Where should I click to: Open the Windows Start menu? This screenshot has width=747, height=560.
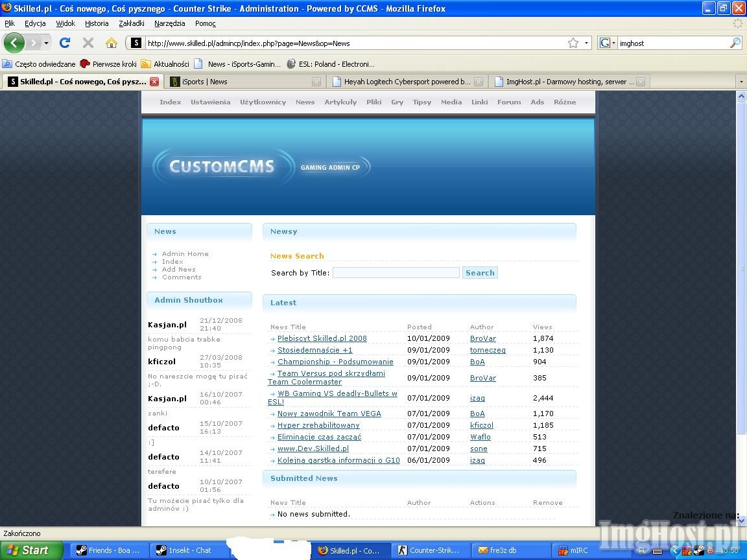coord(31,550)
